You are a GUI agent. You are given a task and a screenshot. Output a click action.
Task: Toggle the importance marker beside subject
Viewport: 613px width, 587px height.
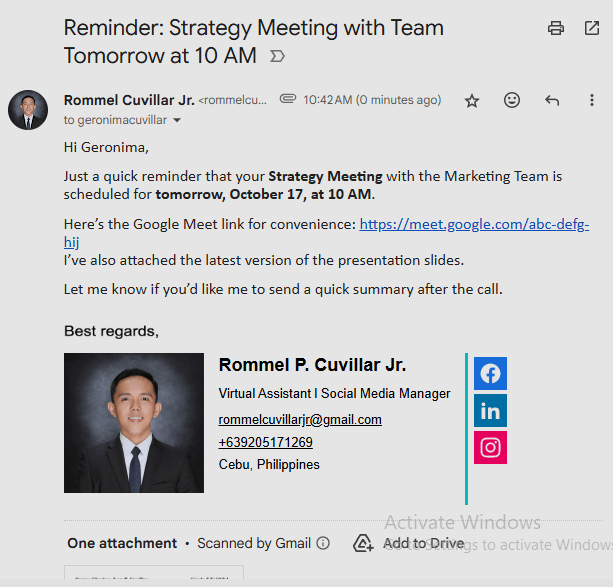coord(277,56)
